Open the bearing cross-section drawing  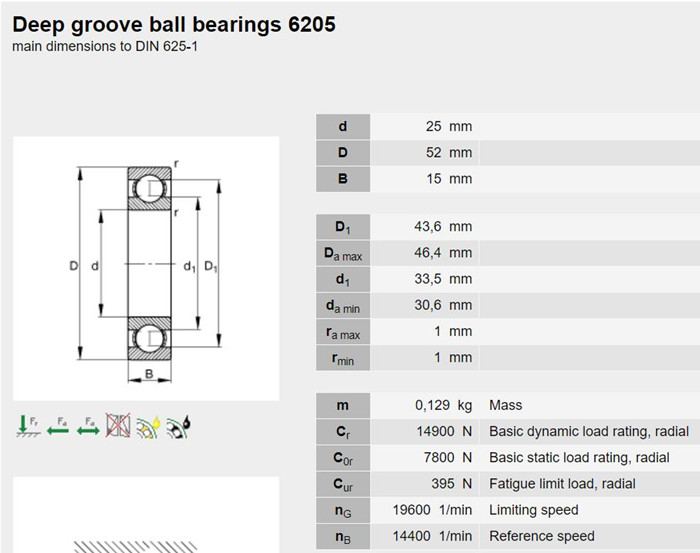pos(146,267)
